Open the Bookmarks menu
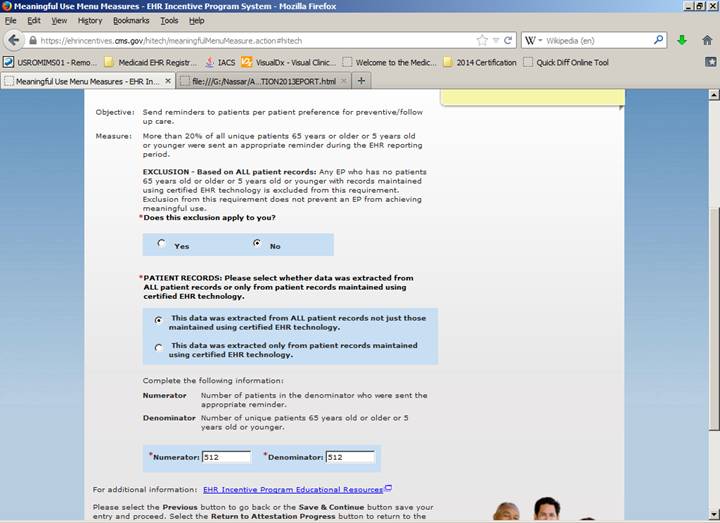 point(130,20)
